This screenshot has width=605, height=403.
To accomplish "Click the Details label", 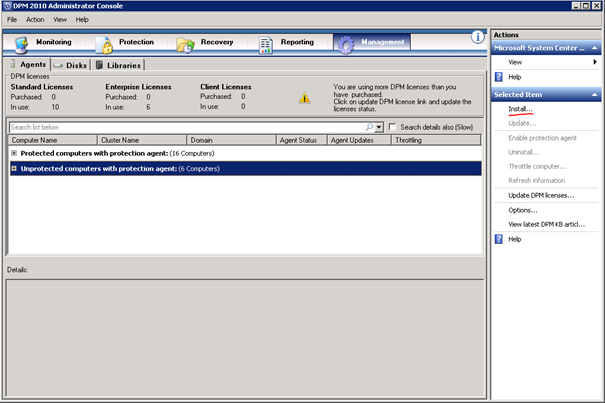I will [17, 270].
